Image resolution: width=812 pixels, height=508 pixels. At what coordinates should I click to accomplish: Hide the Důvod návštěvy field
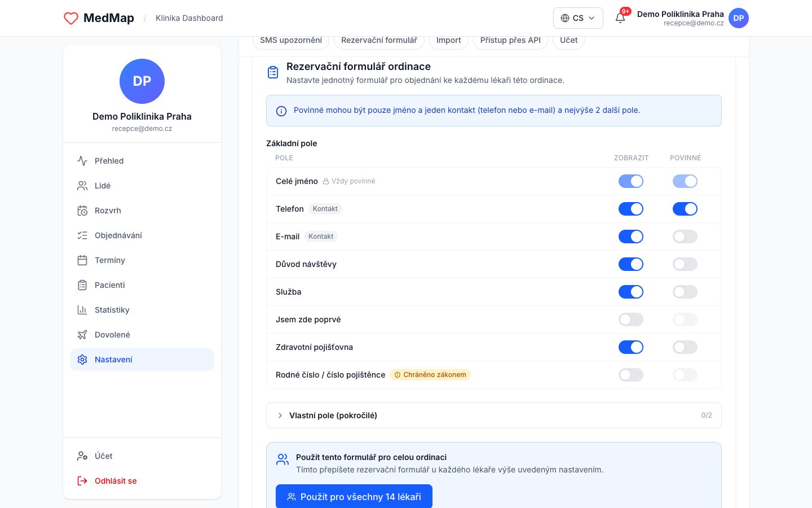[631, 264]
